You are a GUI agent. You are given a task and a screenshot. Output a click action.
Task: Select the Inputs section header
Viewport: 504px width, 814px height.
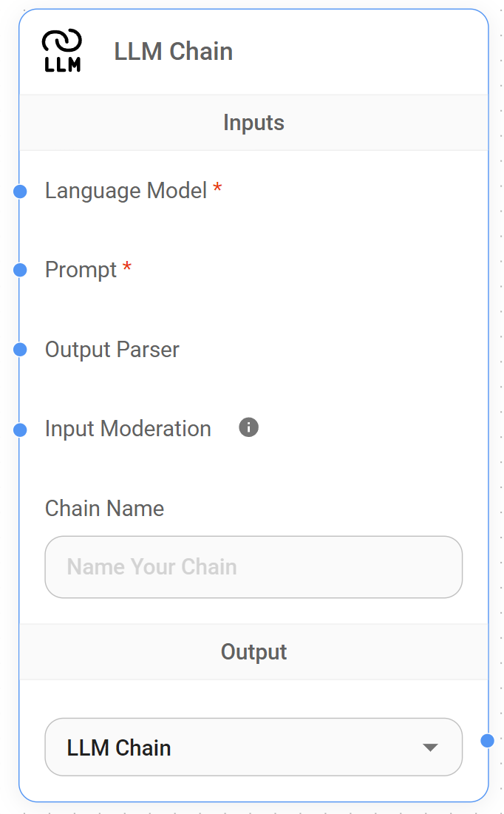(x=253, y=123)
